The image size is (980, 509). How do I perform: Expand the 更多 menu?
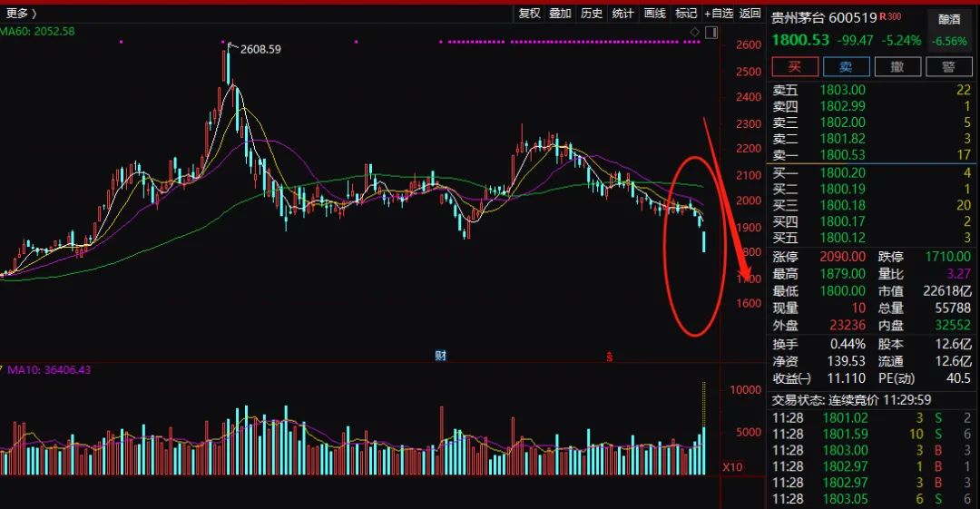(21, 13)
